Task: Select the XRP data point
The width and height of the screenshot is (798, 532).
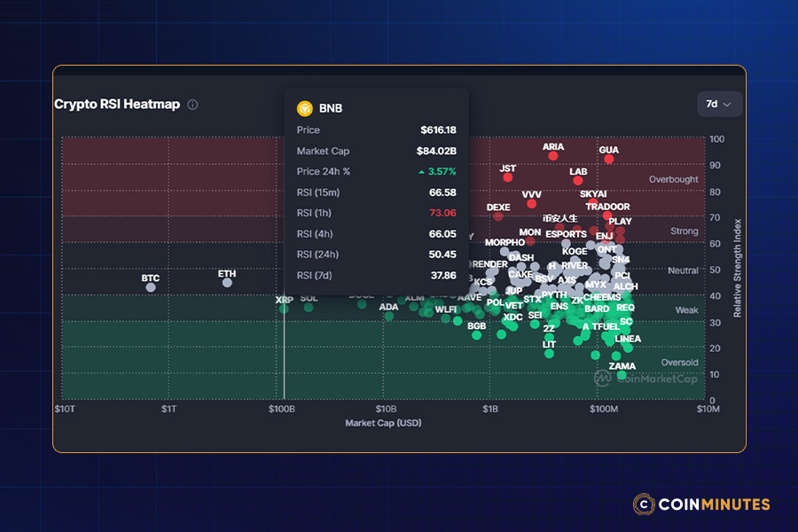Action: [x=285, y=309]
